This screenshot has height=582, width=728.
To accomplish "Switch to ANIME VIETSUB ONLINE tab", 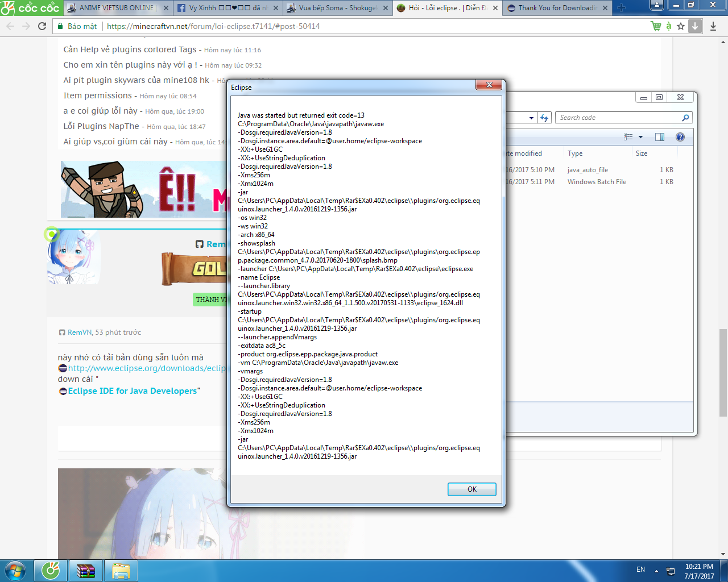I will click(117, 8).
